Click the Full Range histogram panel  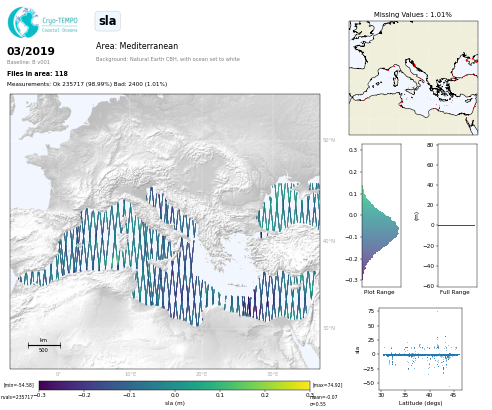(457, 215)
